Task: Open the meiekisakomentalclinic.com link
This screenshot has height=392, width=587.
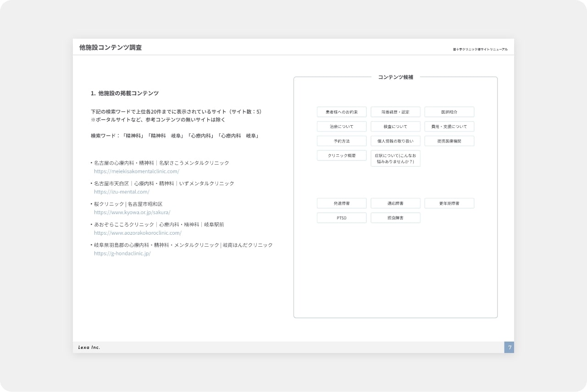Action: coord(136,171)
